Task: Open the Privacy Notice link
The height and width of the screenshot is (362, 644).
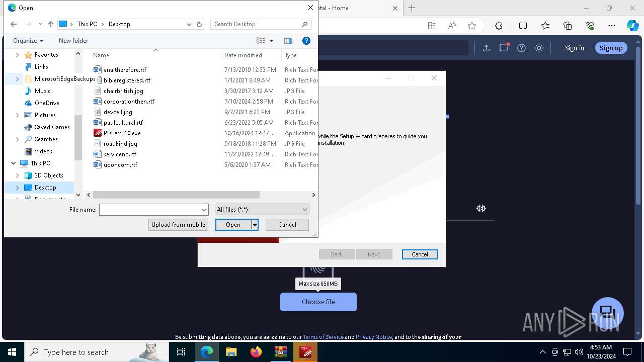Action: 374,337
